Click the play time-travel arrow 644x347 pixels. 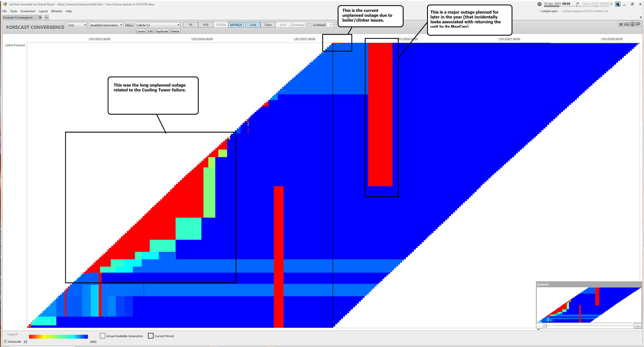(578, 4)
